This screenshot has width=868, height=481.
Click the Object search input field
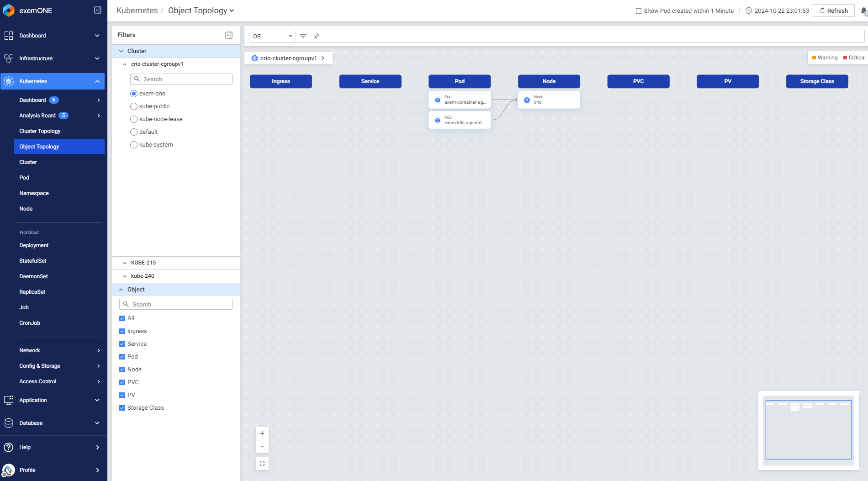click(x=180, y=304)
